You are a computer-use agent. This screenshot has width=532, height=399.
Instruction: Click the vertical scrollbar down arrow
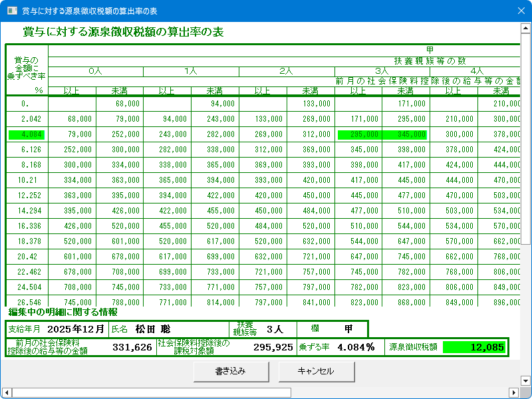(x=525, y=380)
